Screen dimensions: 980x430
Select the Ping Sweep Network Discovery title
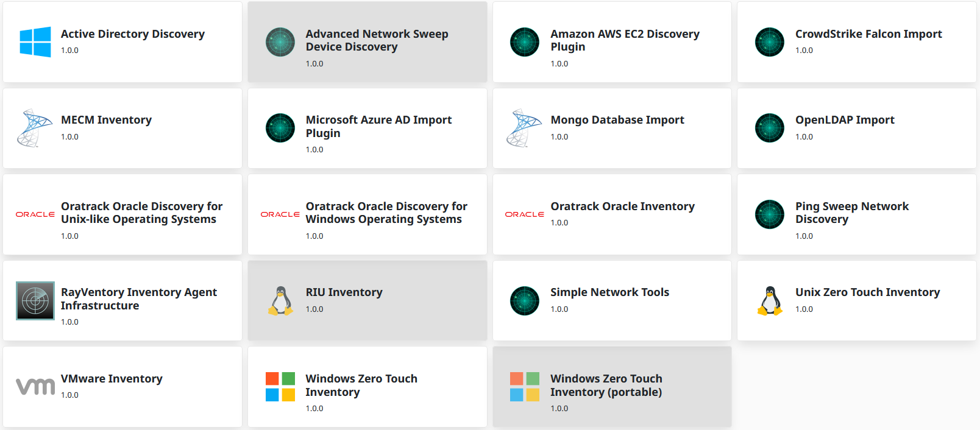pyautogui.click(x=851, y=213)
